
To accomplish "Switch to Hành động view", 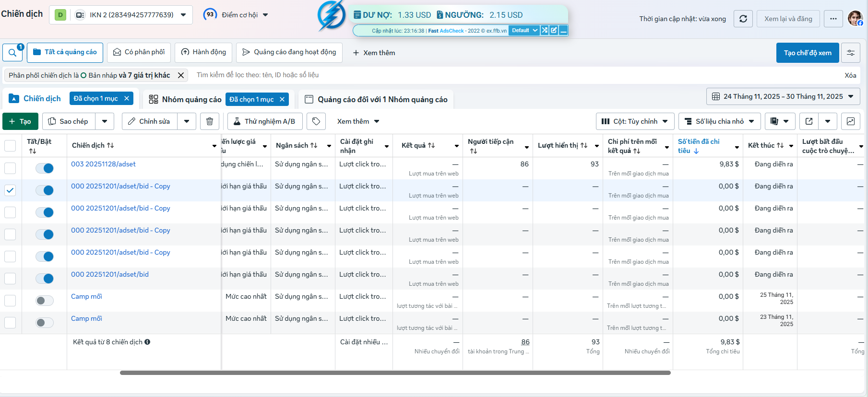I will click(204, 52).
